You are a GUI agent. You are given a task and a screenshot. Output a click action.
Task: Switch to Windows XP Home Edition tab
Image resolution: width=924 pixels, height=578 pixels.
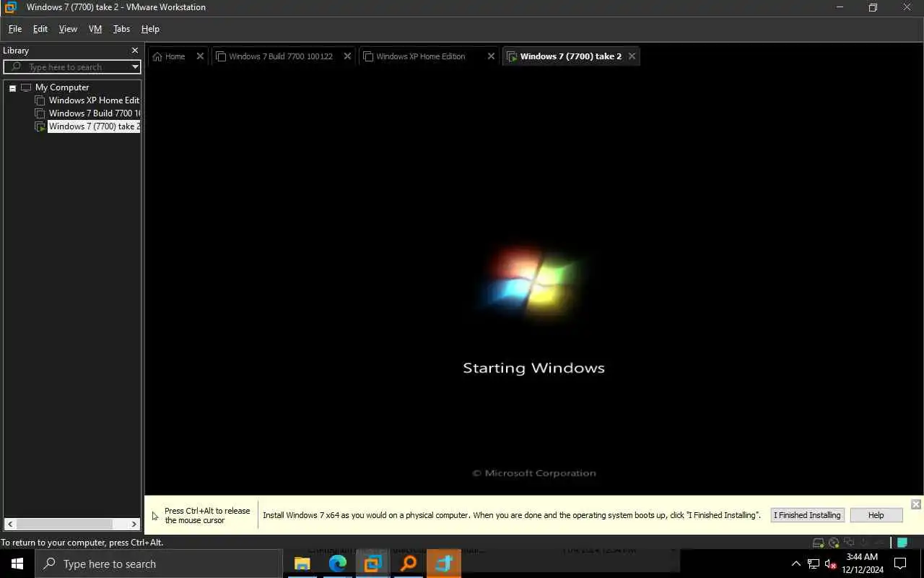tap(421, 56)
